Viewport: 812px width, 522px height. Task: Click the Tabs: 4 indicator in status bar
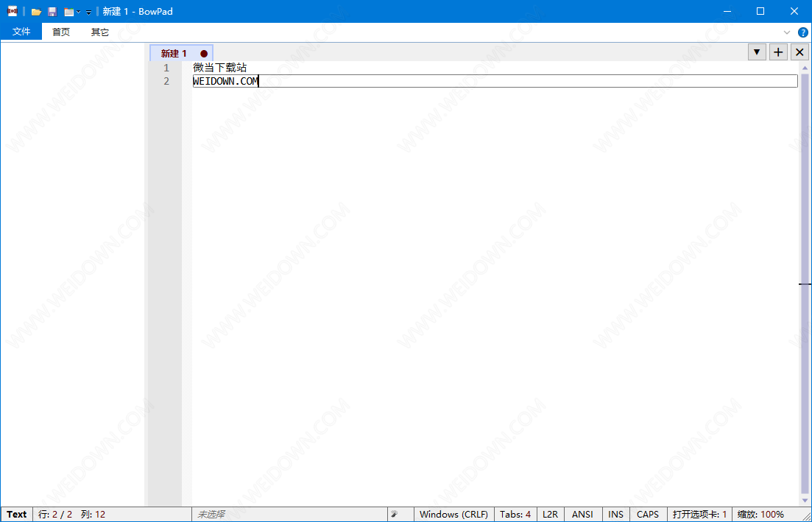tap(515, 514)
